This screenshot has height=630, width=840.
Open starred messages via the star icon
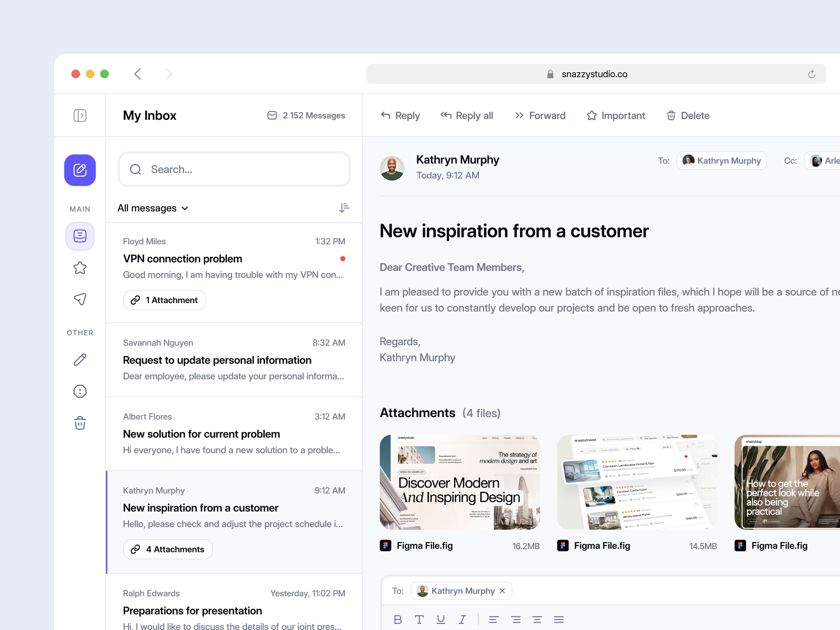tap(80, 267)
